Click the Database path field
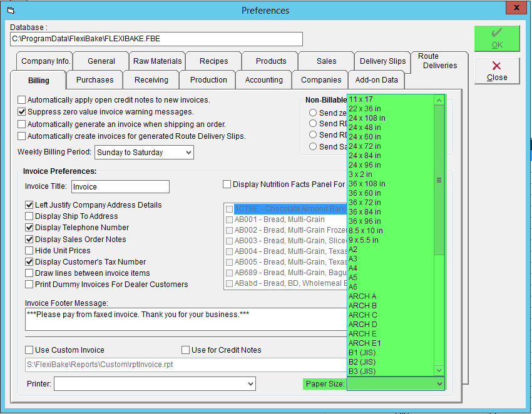The height and width of the screenshot is (414, 532). point(156,39)
